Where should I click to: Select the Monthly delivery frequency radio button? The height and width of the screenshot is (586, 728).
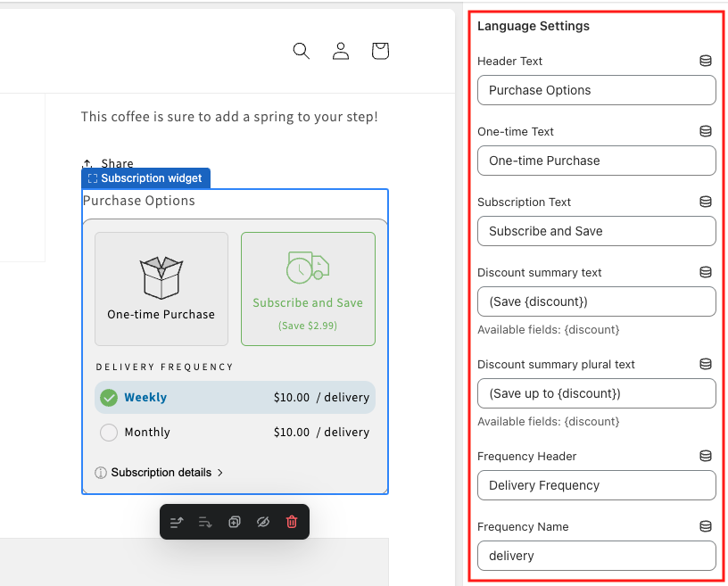(109, 432)
